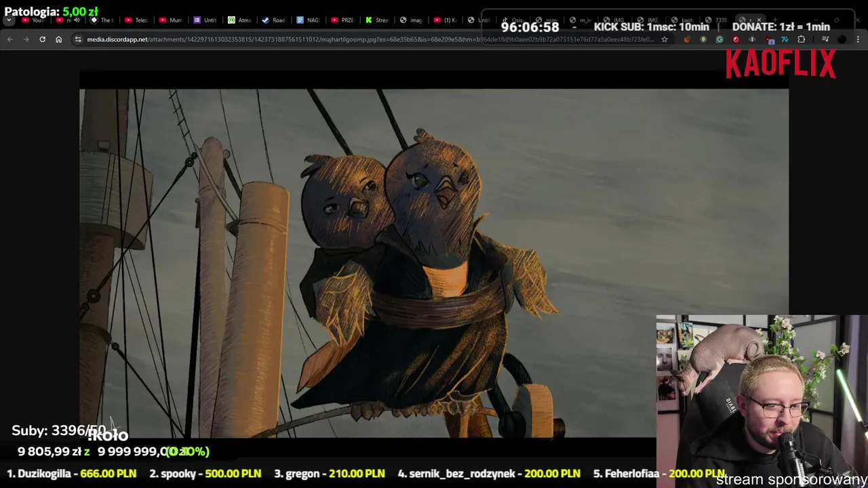The image size is (868, 488).
Task: Switch to the 'Strea' Kick tab
Action: pos(378,20)
